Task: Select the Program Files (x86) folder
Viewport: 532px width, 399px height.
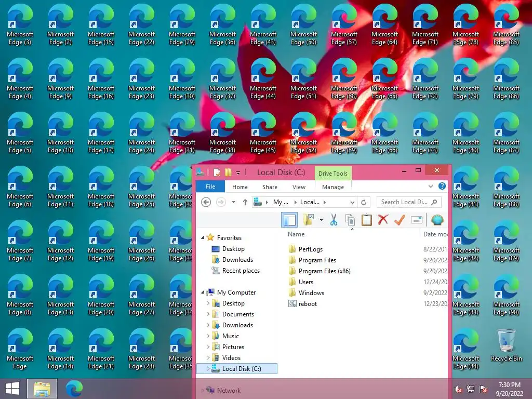Action: point(320,271)
